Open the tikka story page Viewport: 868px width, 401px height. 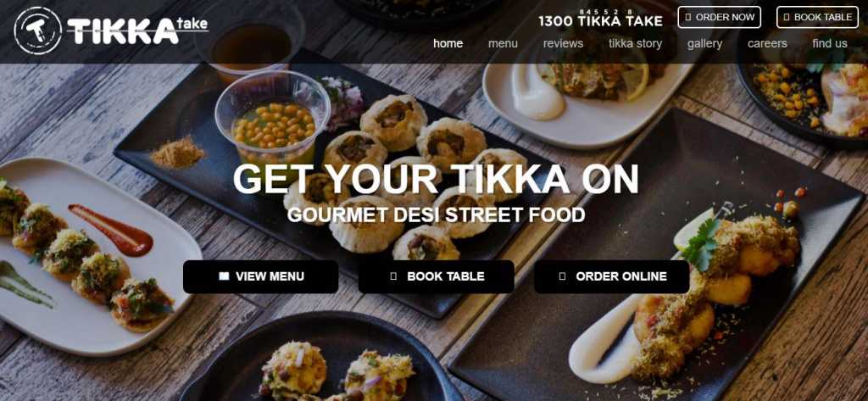(635, 43)
